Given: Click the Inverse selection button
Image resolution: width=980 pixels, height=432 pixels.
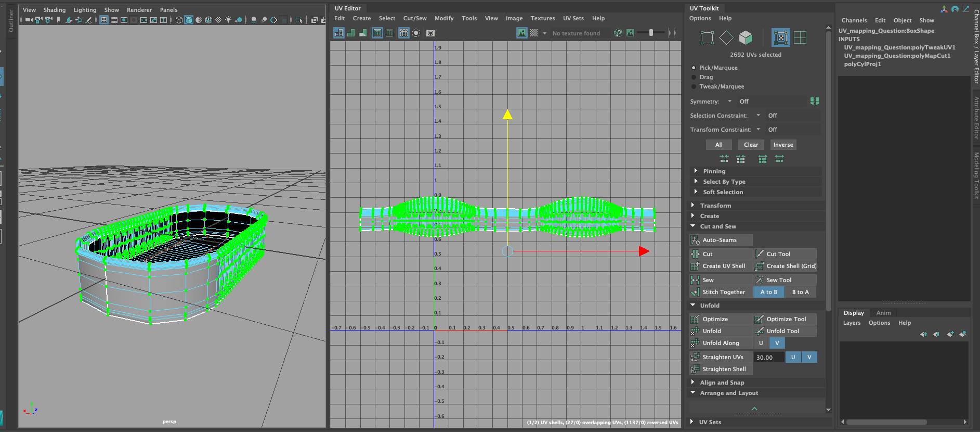Looking at the screenshot, I should (x=783, y=145).
